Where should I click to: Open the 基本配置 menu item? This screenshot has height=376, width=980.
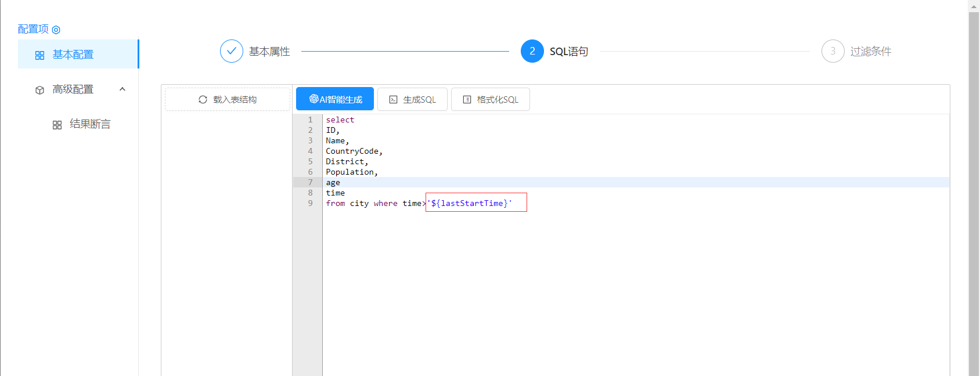[73, 55]
